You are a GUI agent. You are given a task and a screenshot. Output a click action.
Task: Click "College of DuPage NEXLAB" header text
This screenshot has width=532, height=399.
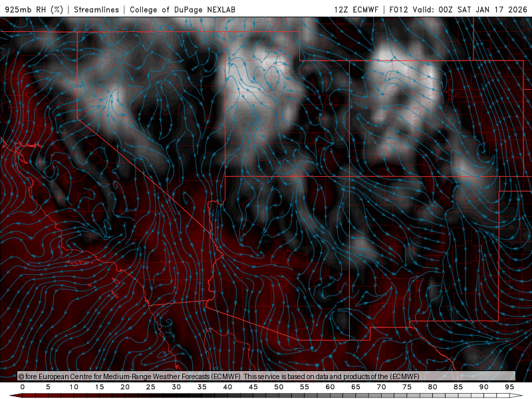coord(182,9)
